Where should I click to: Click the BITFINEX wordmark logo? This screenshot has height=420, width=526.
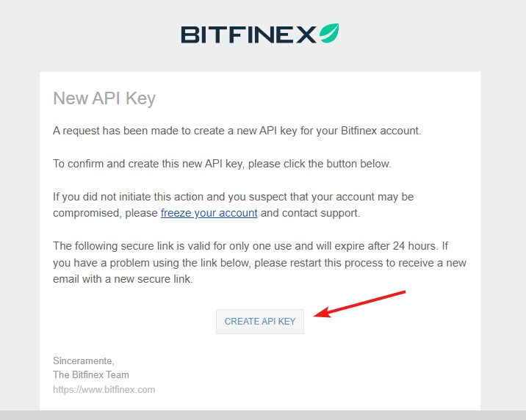tap(248, 35)
